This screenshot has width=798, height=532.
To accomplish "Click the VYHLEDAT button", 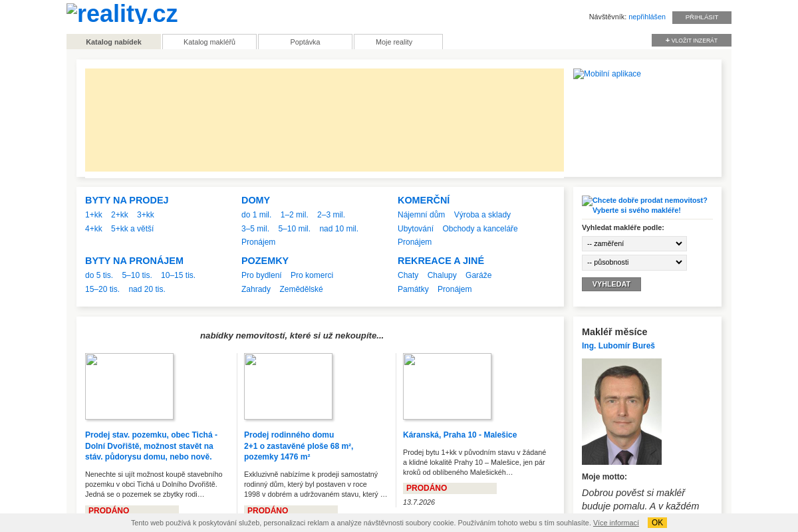I will 611,284.
